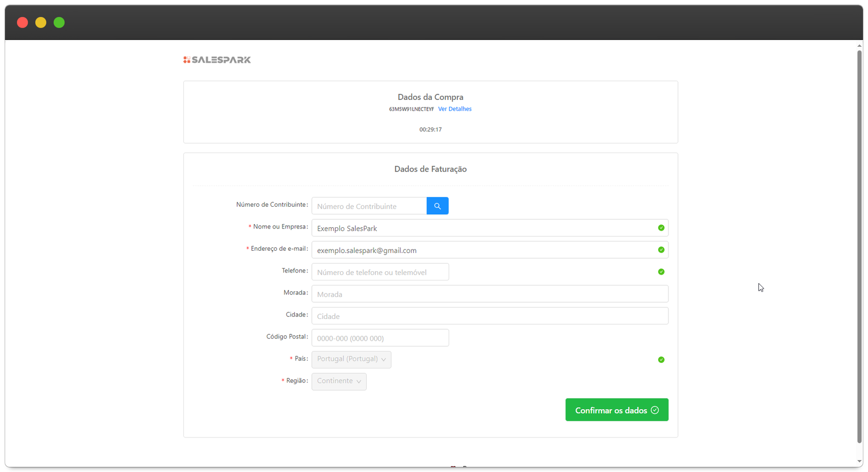The height and width of the screenshot is (472, 868).
Task: Focus the Número de Contribuinte input
Action: pos(369,206)
